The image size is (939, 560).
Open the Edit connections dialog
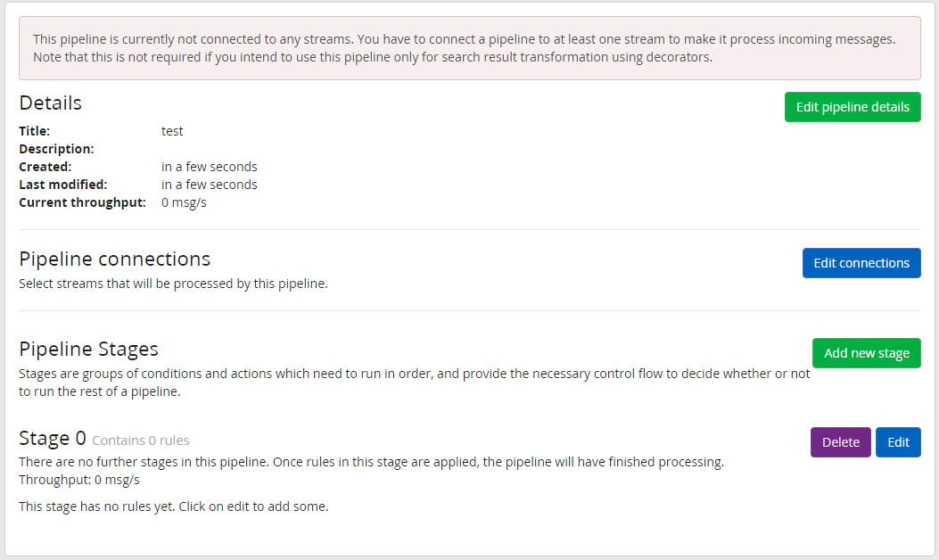(x=861, y=263)
